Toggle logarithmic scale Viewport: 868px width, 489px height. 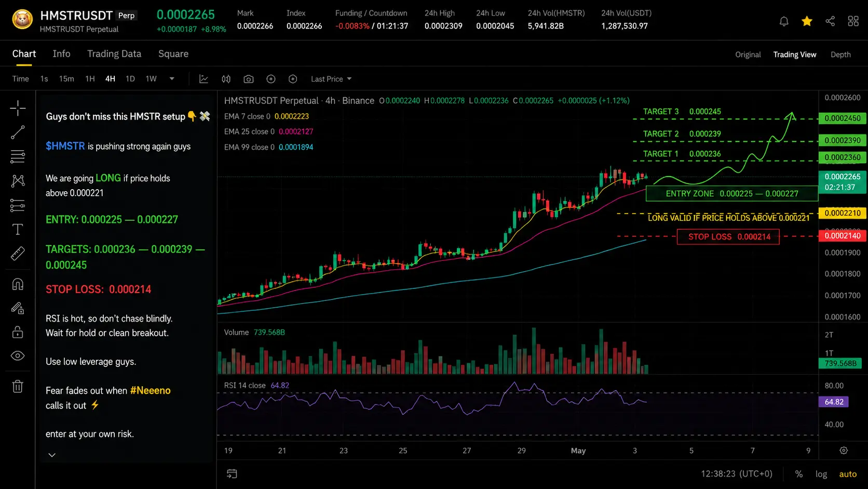coord(821,474)
